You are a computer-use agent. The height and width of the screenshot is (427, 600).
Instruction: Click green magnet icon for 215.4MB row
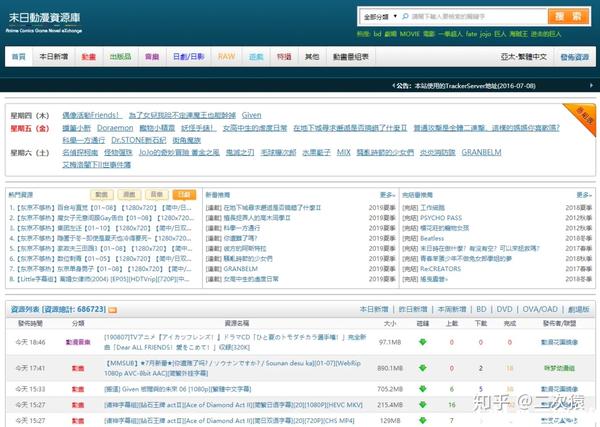(422, 405)
